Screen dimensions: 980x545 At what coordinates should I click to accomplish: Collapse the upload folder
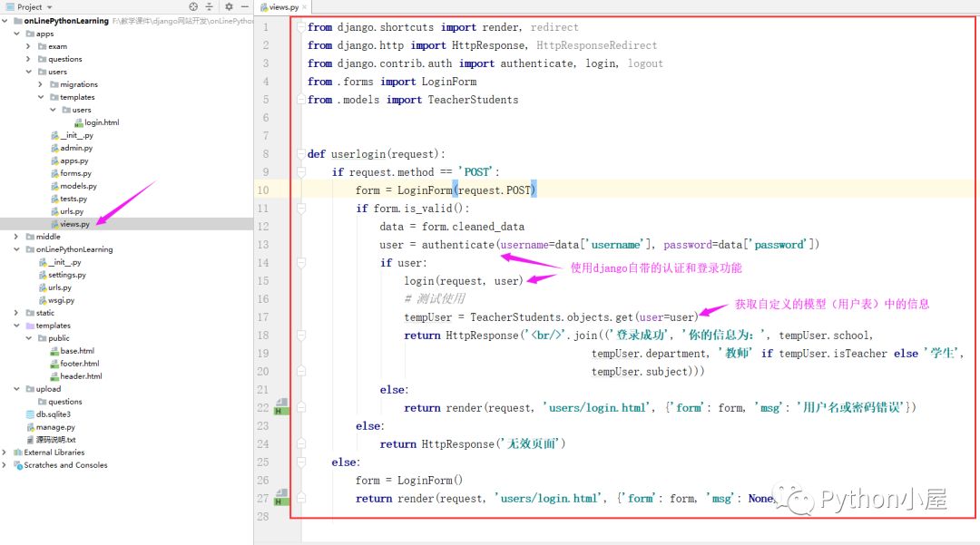tap(17, 389)
